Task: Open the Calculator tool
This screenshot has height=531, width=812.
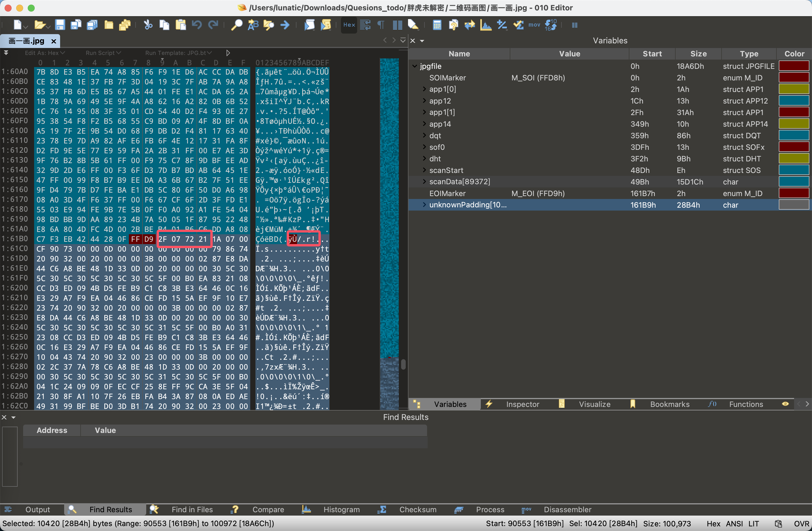Action: (x=437, y=25)
